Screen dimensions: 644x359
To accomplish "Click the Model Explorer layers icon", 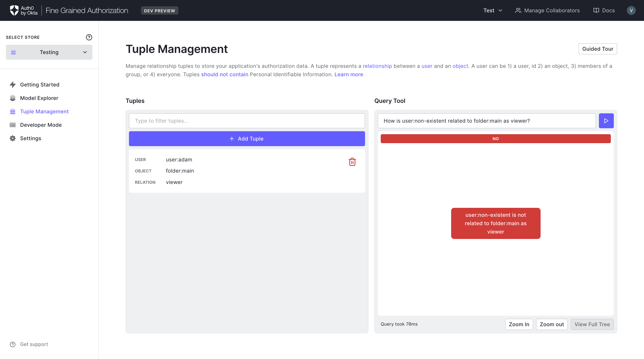I will coord(13,98).
